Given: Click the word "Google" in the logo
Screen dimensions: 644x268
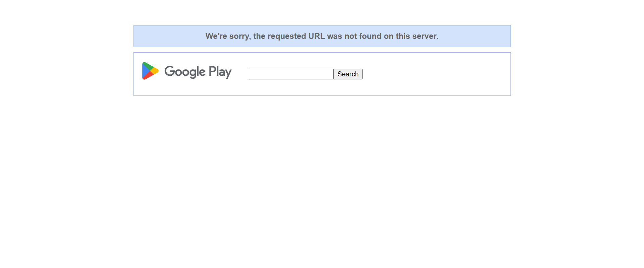Looking at the screenshot, I should click(x=184, y=72).
